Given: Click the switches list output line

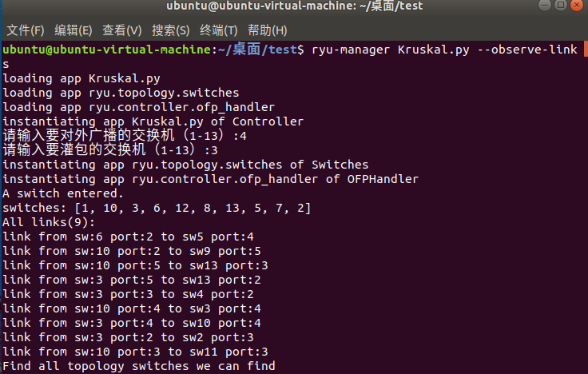Looking at the screenshot, I should (157, 208).
